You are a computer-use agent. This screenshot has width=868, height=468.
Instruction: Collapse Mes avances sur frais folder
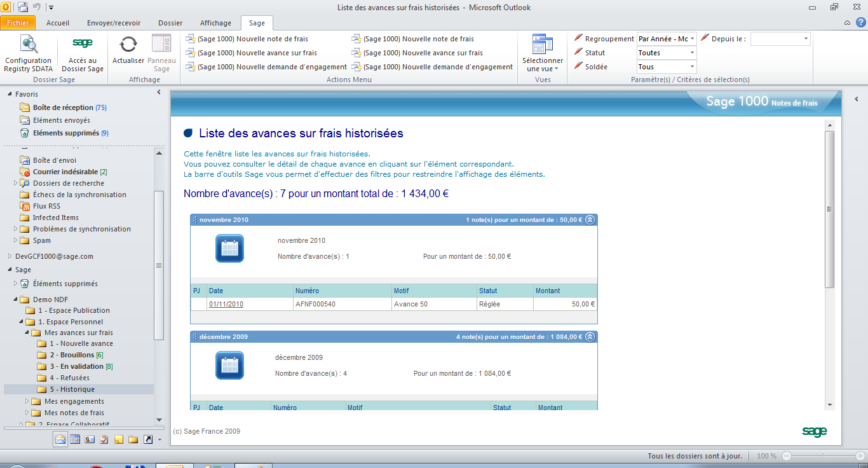point(27,333)
